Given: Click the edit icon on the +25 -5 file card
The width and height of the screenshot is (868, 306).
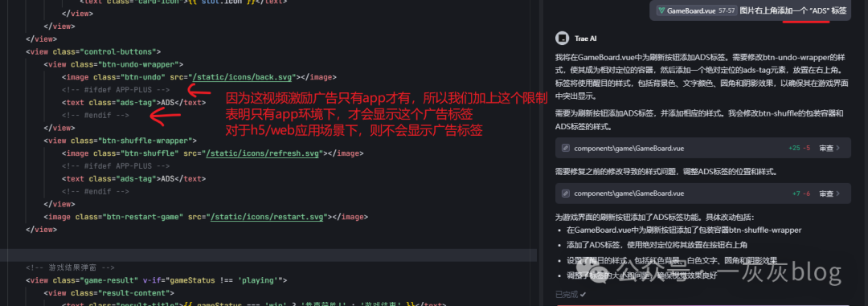Looking at the screenshot, I should (566, 148).
